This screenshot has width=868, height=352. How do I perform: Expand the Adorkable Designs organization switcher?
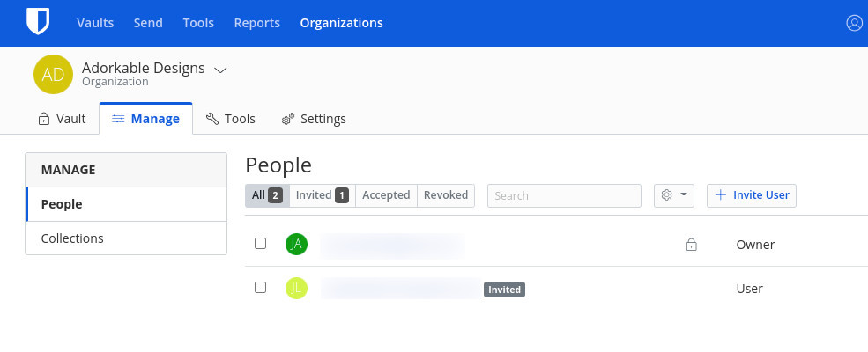[x=220, y=70]
